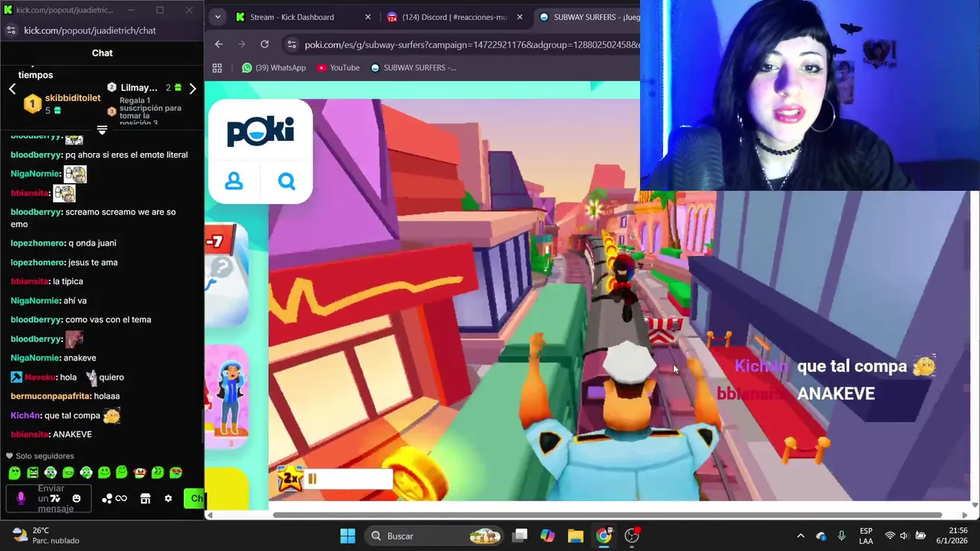The height and width of the screenshot is (551, 980).
Task: Click the microphone icon in chat input
Action: point(21,498)
